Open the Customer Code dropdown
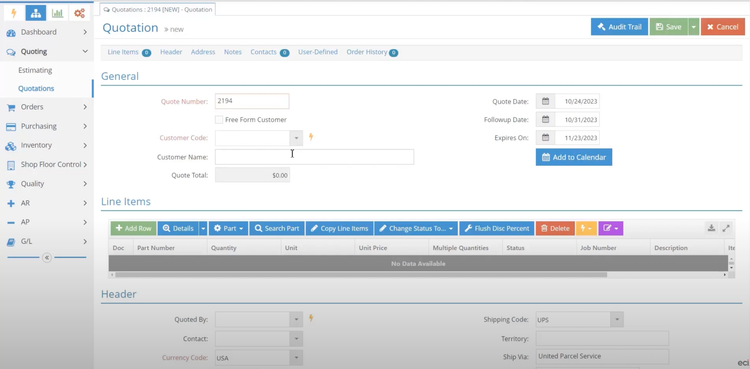Screen dimensions: 750x369 click(296, 138)
